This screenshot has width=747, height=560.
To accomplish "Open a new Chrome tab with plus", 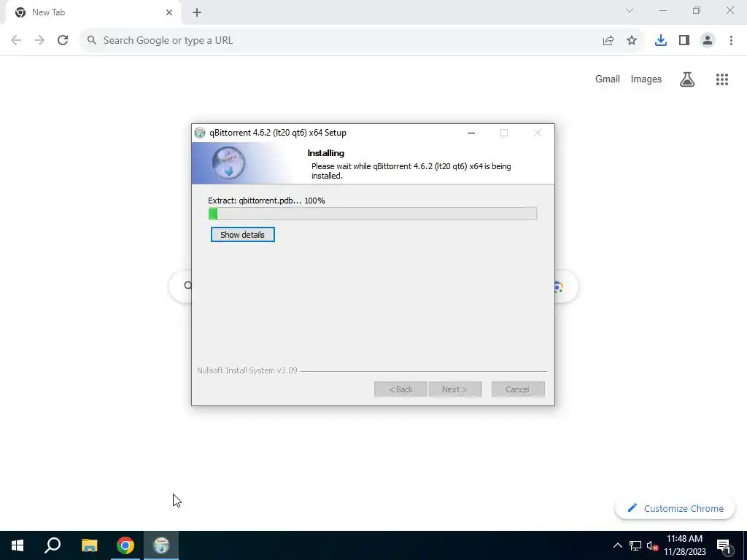I will coord(197,12).
